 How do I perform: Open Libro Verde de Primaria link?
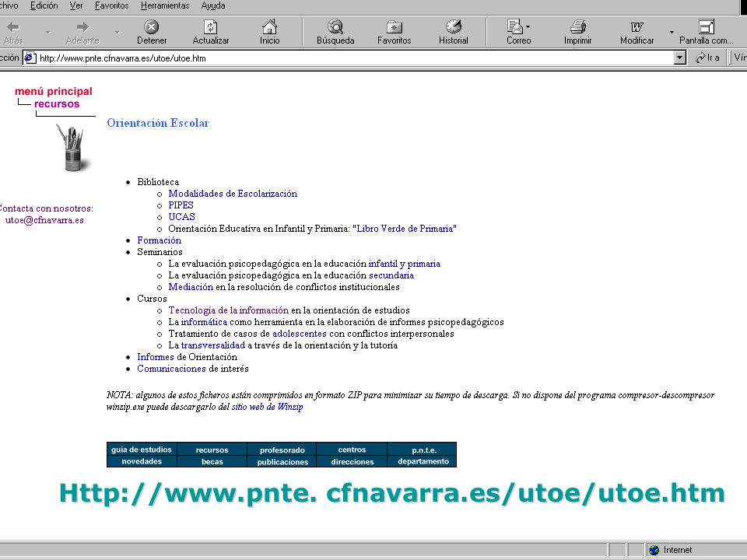click(x=405, y=229)
